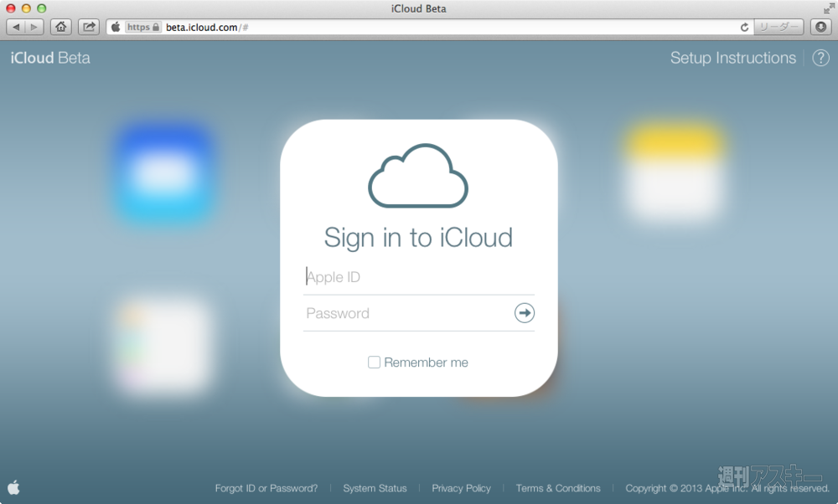Click the "Sign in to iCloud" heading
Screen dimensions: 838x504
[x=418, y=238]
